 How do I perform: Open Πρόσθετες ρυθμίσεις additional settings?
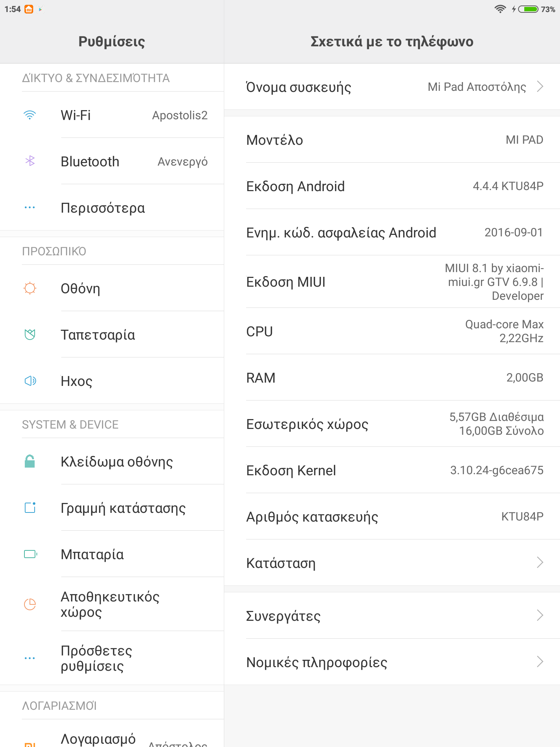(x=97, y=658)
